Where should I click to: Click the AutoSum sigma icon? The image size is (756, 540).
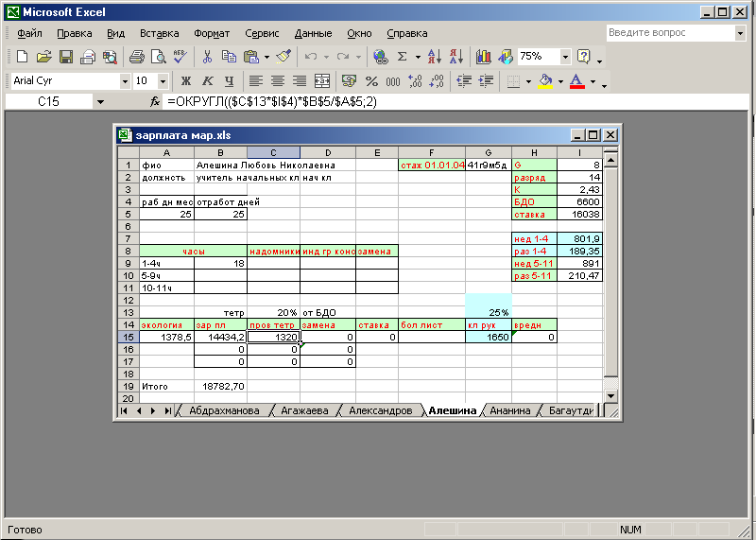(x=403, y=57)
